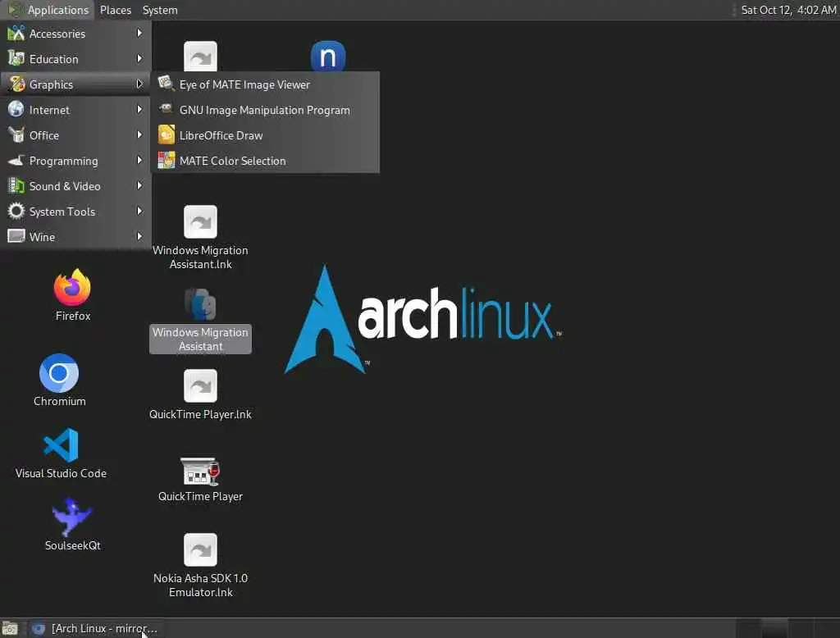Expand the Programming submenu arrow

[x=139, y=160]
